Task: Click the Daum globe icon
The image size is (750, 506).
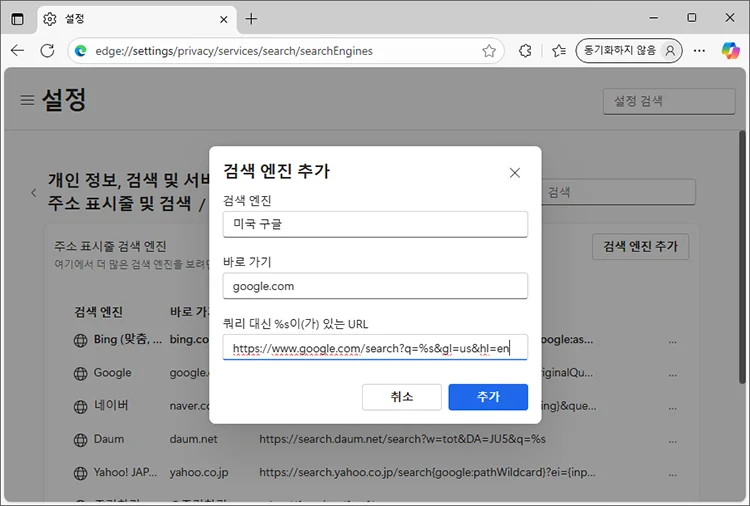Action: pos(80,440)
